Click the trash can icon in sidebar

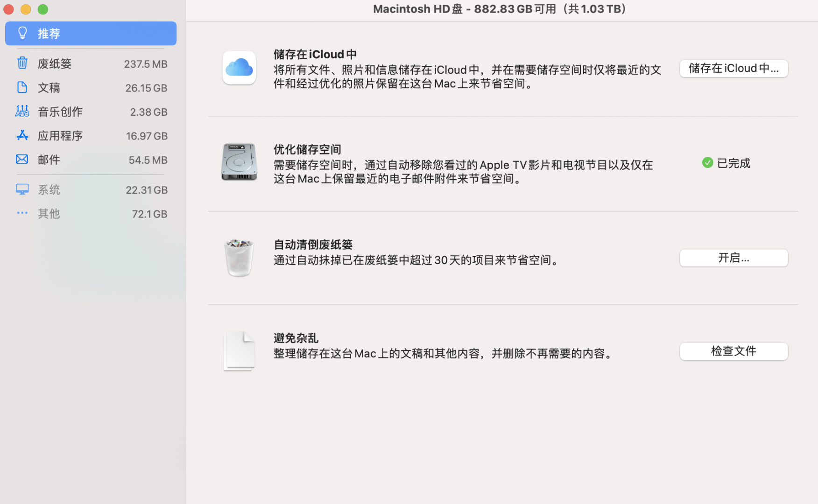(x=22, y=63)
